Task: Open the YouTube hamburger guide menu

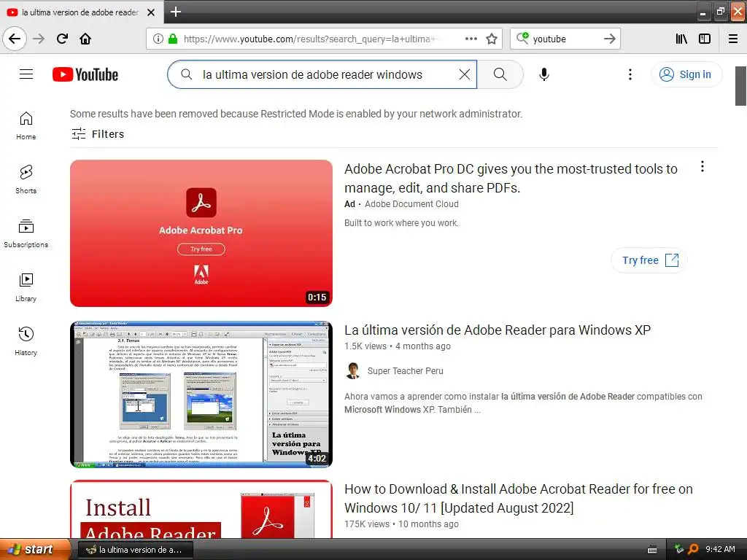Action: coord(26,74)
